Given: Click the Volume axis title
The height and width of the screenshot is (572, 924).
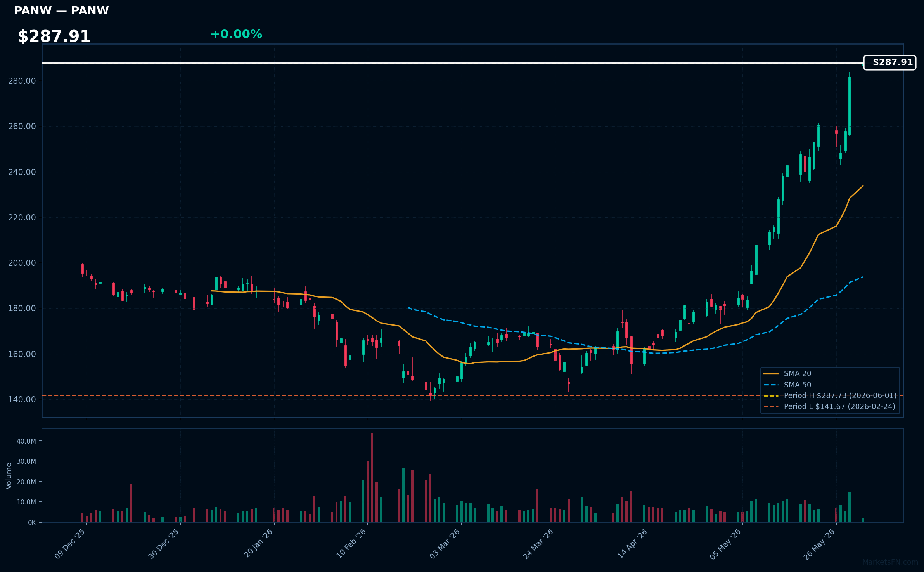Looking at the screenshot, I should (x=9, y=476).
